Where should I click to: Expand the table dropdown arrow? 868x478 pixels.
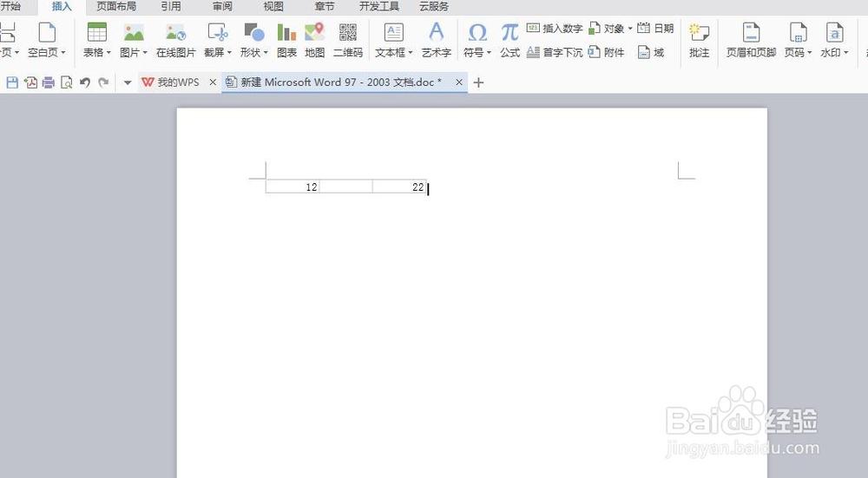pos(108,53)
